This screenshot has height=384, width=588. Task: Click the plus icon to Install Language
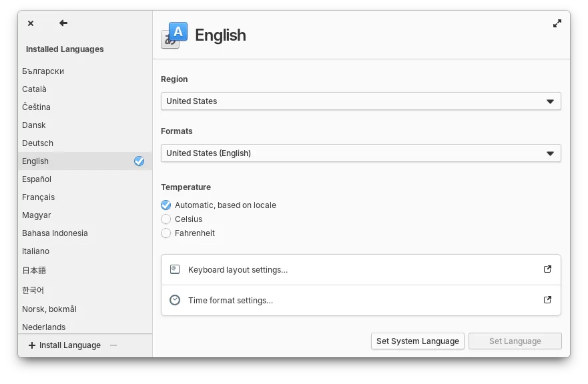[31, 345]
